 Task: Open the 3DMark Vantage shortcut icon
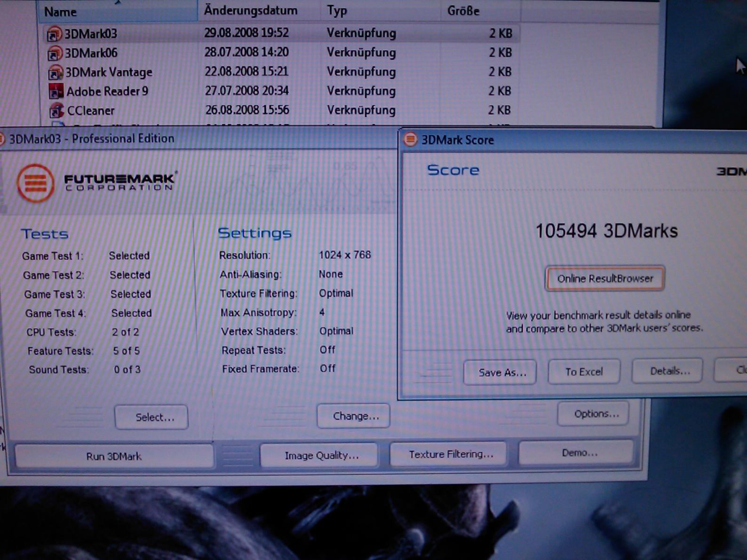point(55,72)
